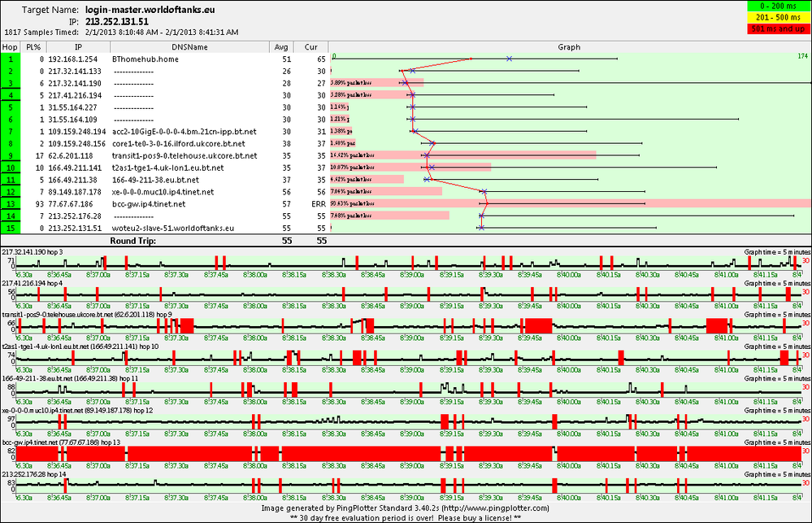The height and width of the screenshot is (523, 812).
Task: Select IP 217.32.141.190 in the hop 3 table row
Action: tap(75, 83)
